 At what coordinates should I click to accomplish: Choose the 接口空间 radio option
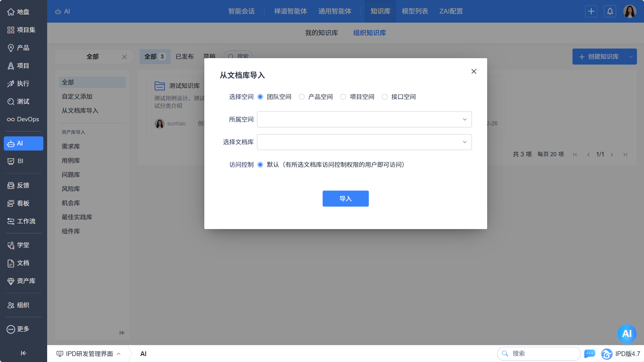(x=385, y=97)
